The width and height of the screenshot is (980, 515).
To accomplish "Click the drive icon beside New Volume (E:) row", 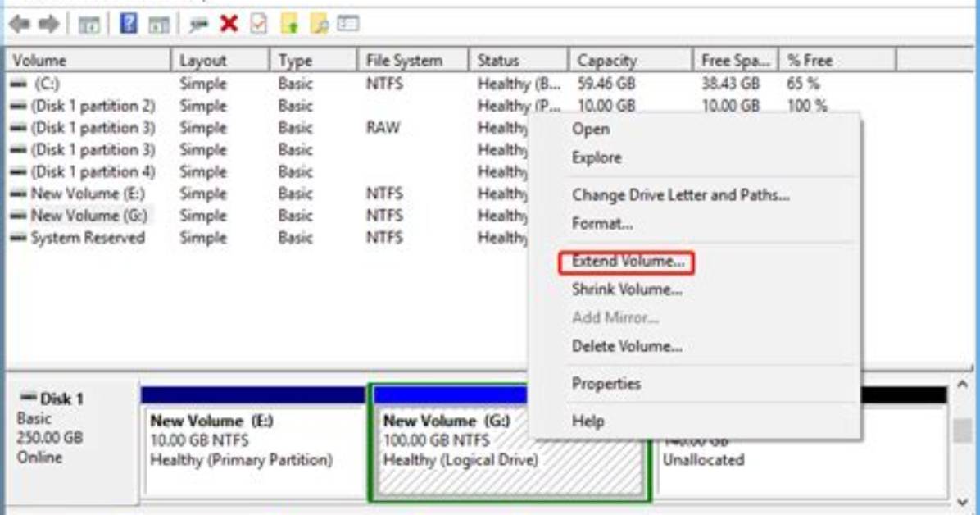I will tap(19, 194).
